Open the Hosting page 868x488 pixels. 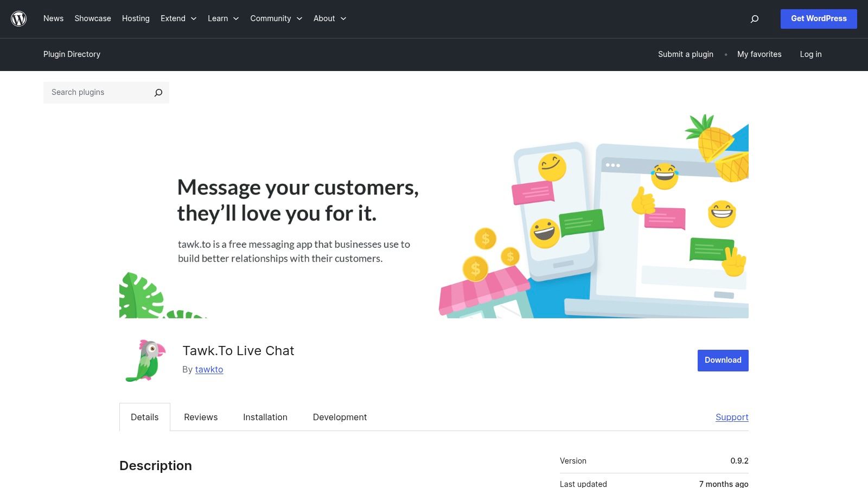136,18
